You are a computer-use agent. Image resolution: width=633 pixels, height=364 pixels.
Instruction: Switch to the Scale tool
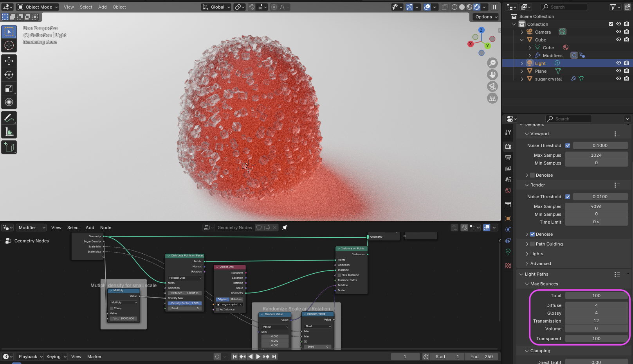point(9,88)
